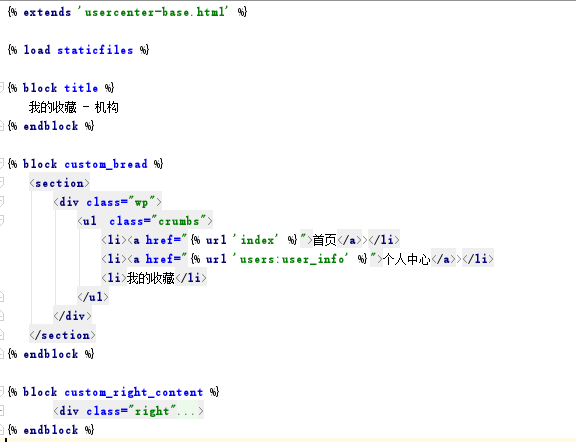Viewport: 576px width, 442px height.
Task: Collapse the 'block title' fold marker in gutter
Action: [x=1, y=88]
